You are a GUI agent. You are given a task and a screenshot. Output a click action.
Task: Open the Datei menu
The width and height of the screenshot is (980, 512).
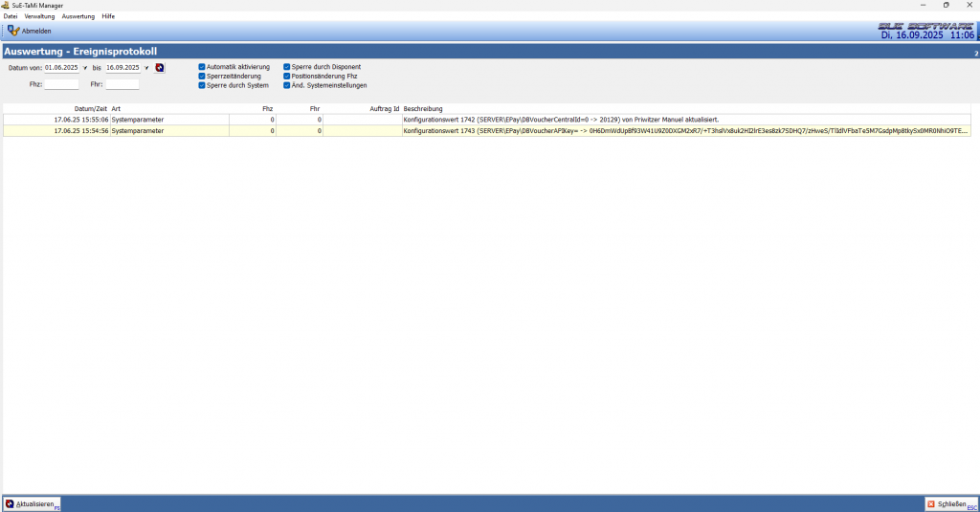(x=11, y=16)
